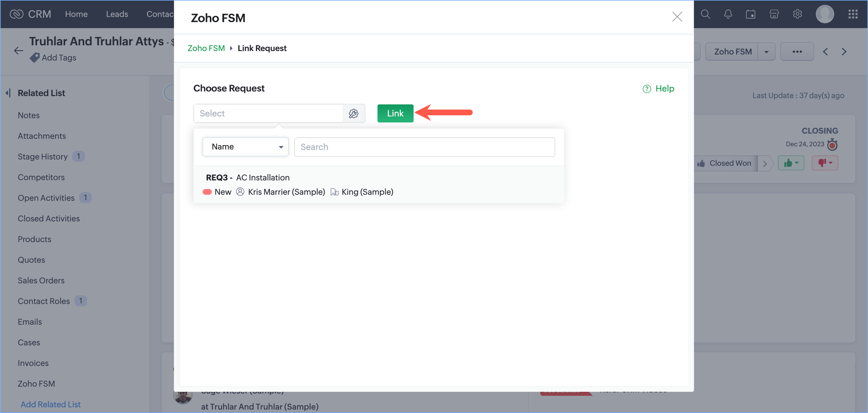Image resolution: width=868 pixels, height=413 pixels.
Task: Click the search magnifier icon in header
Action: click(705, 14)
